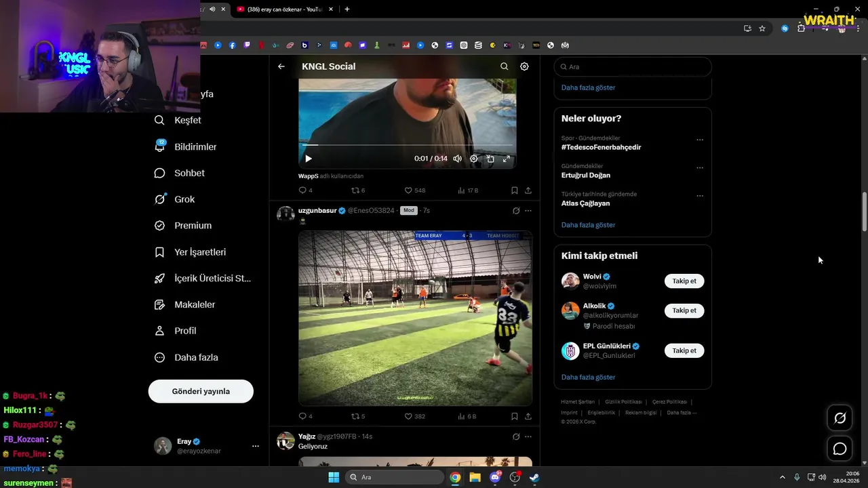Screen dimensions: 868x488
Task: Open Steam from the taskbar
Action: click(x=534, y=477)
